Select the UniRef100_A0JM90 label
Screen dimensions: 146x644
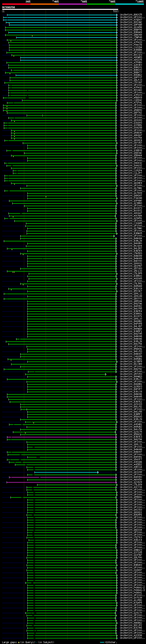[131, 600]
